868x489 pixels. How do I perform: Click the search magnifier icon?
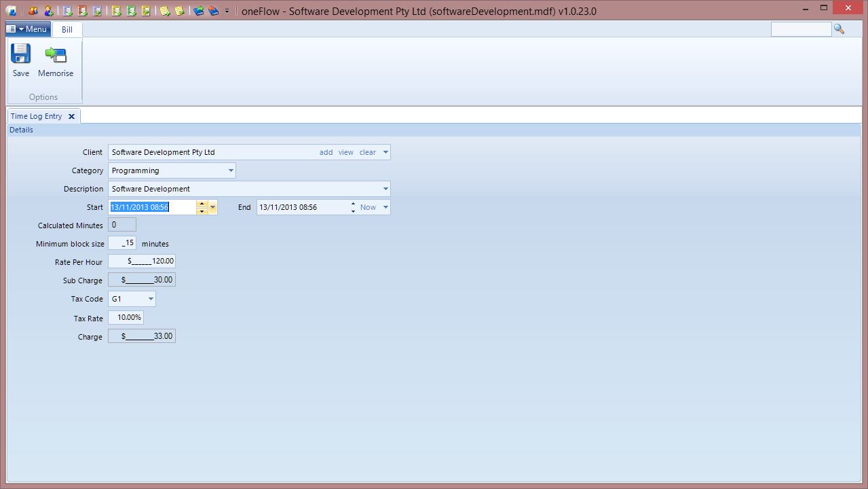839,29
